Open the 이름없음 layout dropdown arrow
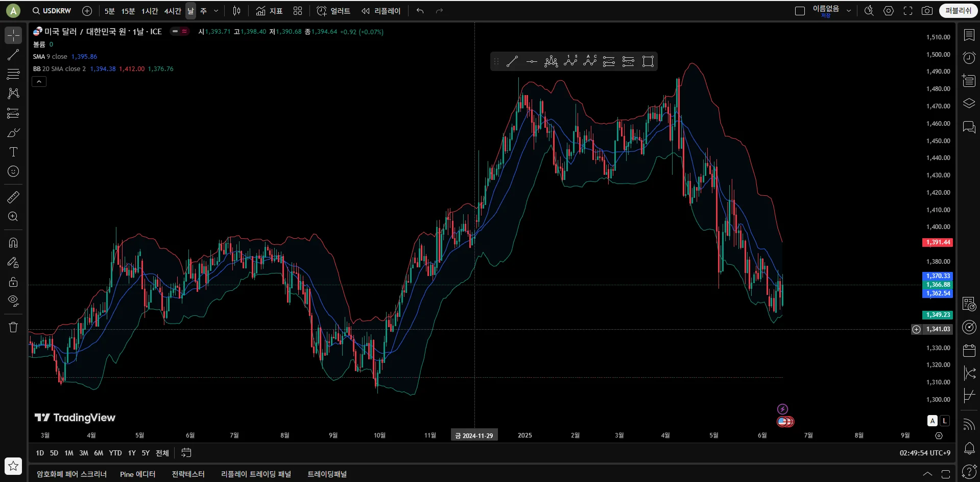This screenshot has width=980, height=482. point(849,11)
